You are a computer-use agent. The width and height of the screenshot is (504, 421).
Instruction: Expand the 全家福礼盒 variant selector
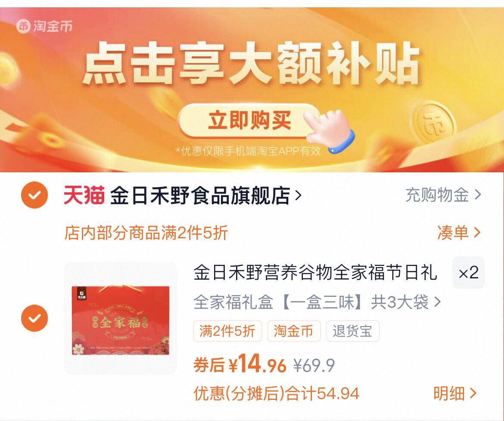coord(317,302)
